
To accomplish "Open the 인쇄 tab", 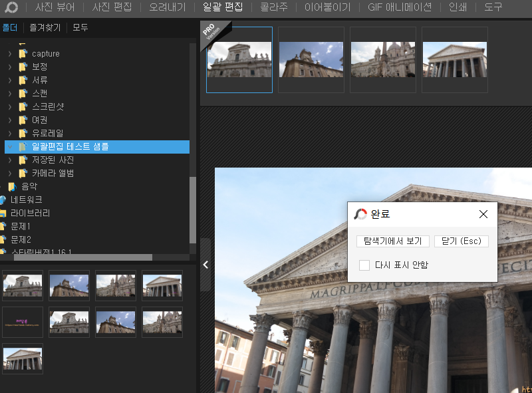I will tap(458, 7).
